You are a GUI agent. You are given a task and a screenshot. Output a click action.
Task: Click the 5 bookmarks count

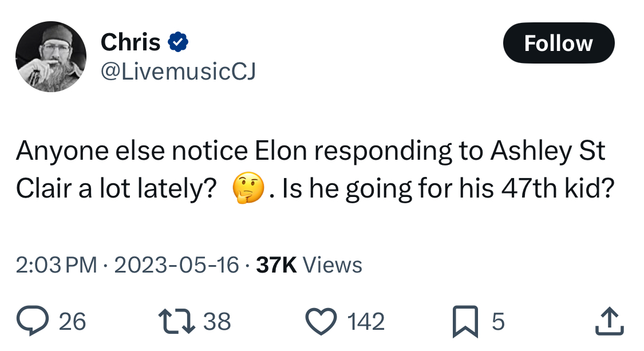pyautogui.click(x=498, y=321)
